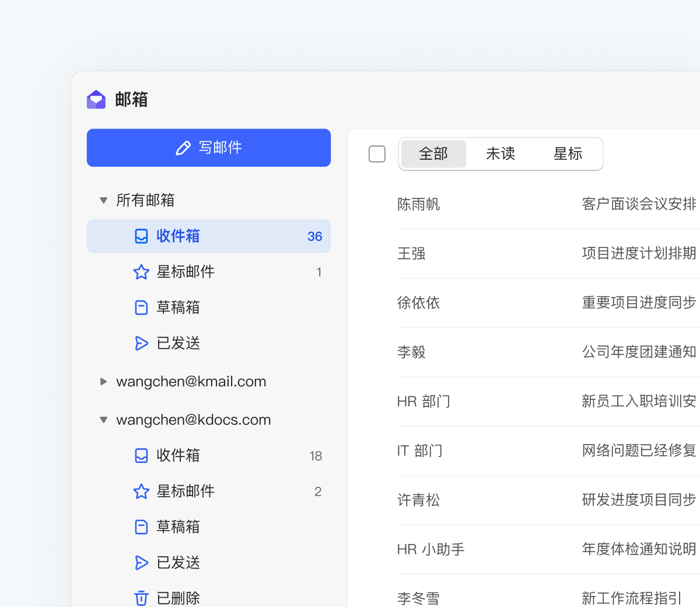700x607 pixels.
Task: Expand the wangchen@kmail.com account
Action: click(103, 382)
